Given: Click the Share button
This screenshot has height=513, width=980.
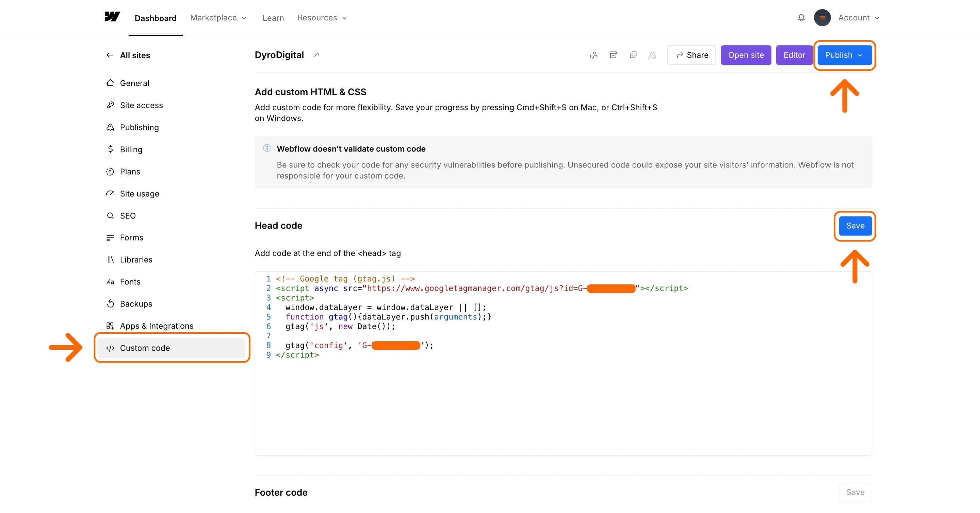Looking at the screenshot, I should (x=691, y=55).
